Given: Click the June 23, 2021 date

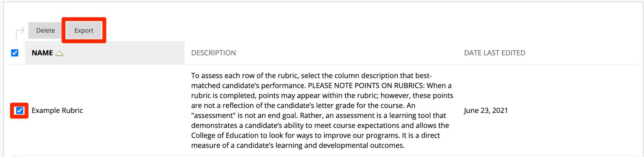Looking at the screenshot, I should tap(486, 111).
